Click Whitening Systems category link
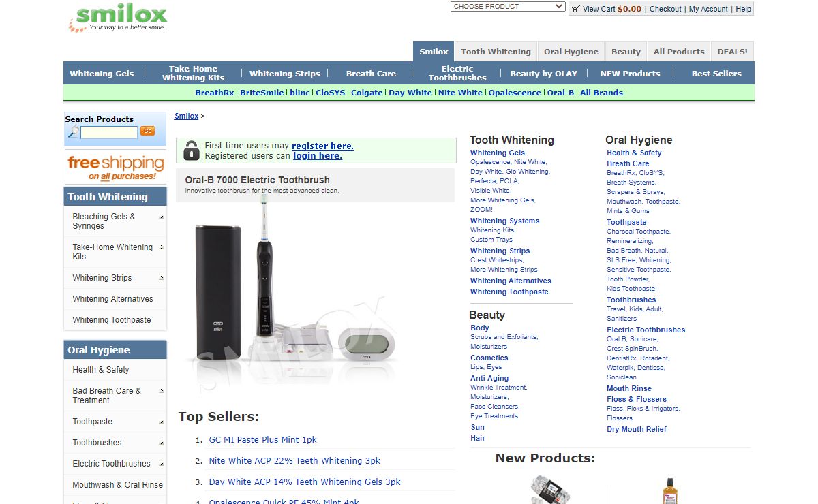 point(504,221)
